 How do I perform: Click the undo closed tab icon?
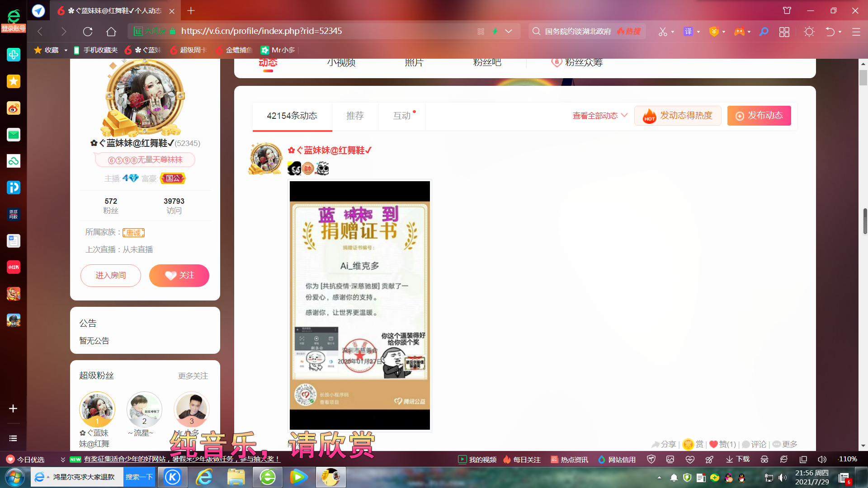click(x=830, y=31)
